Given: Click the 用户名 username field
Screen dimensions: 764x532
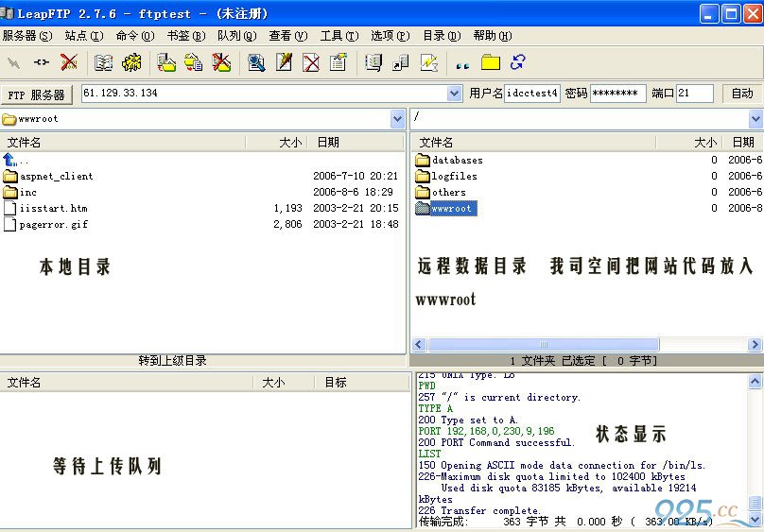Looking at the screenshot, I should pyautogui.click(x=532, y=93).
